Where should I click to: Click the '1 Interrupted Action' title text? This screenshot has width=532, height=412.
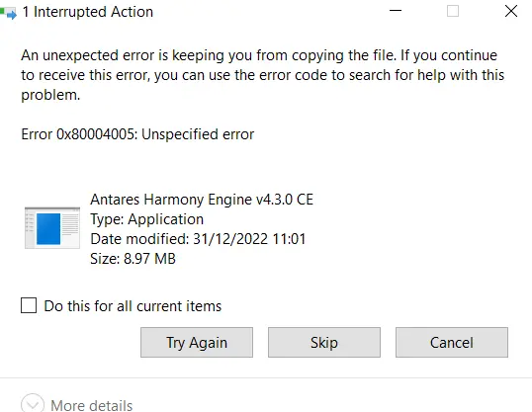(x=88, y=12)
